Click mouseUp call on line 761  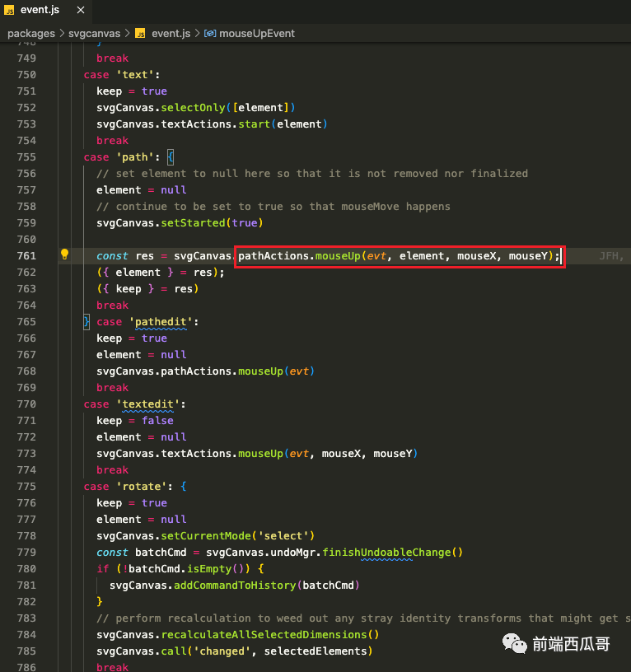(338, 256)
